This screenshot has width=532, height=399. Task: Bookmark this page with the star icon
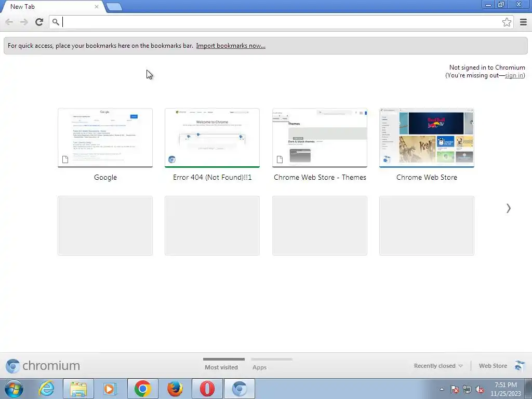507,22
